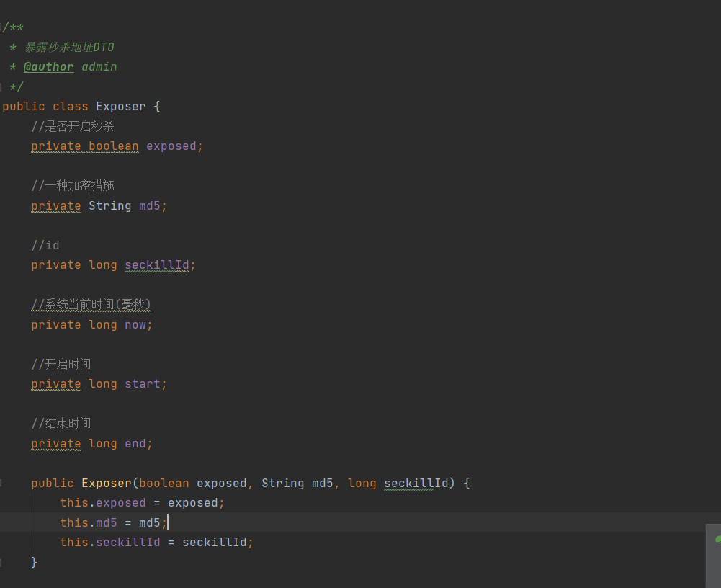The image size is (721, 588).
Task: Click the comment "//开启时间"
Action: click(x=61, y=365)
